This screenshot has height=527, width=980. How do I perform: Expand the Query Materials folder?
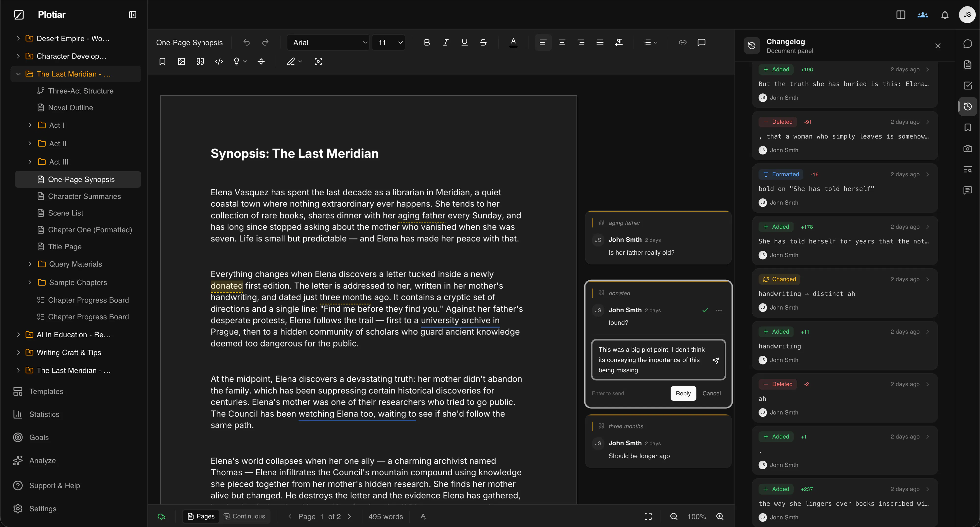pyautogui.click(x=30, y=264)
